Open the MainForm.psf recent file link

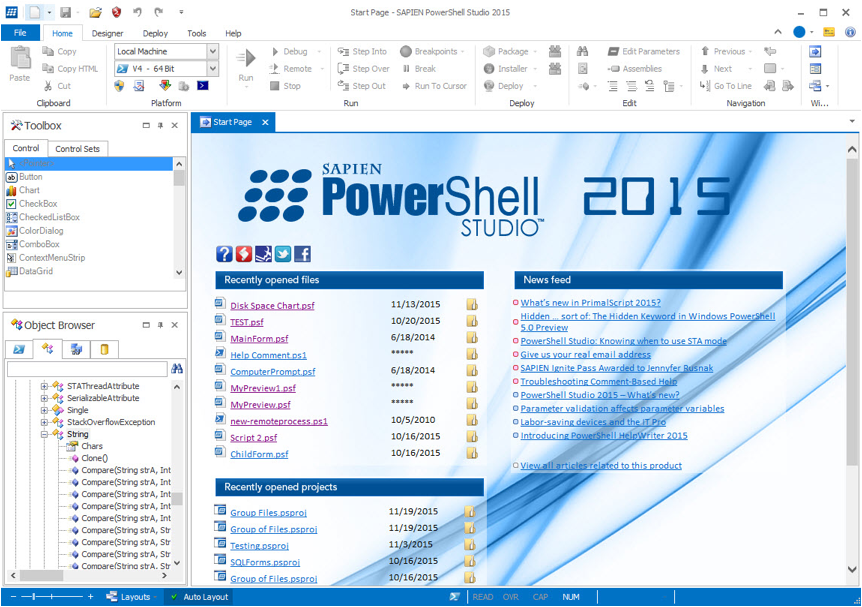(x=259, y=339)
